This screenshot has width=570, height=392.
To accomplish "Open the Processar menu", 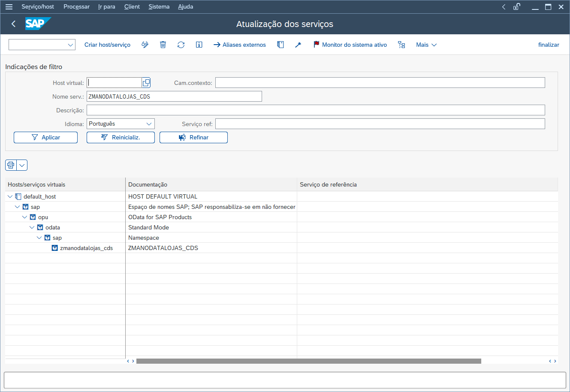I will click(76, 6).
